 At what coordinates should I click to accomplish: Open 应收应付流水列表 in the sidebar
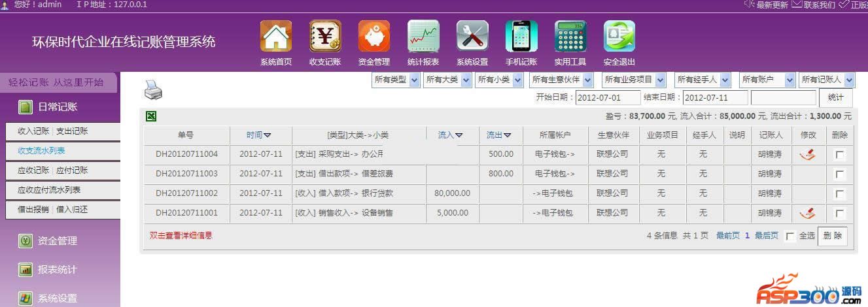49,189
